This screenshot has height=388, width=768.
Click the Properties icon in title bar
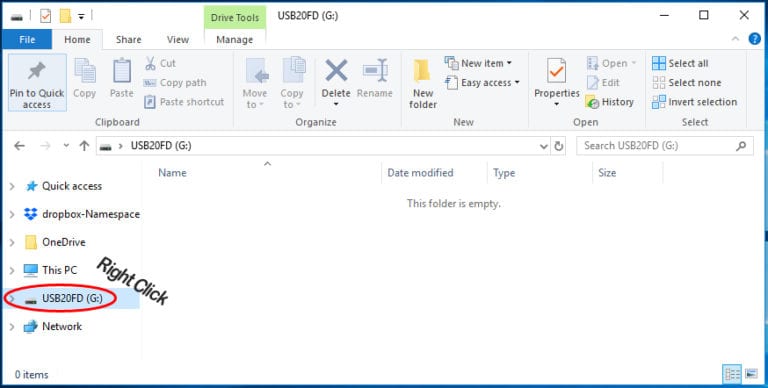point(45,16)
